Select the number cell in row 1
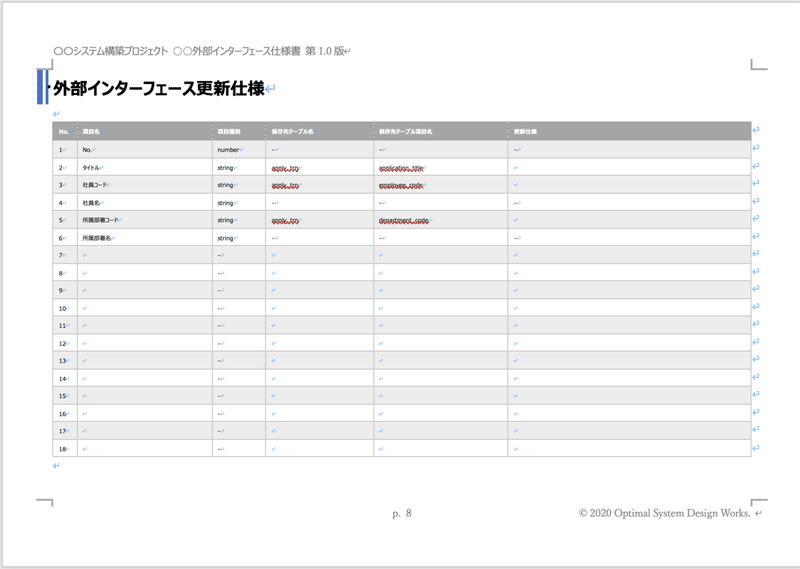This screenshot has width=800, height=569. pyautogui.click(x=239, y=150)
